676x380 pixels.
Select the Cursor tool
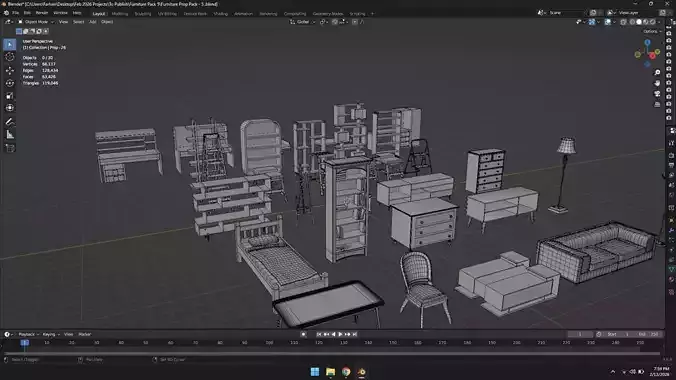[x=9, y=57]
